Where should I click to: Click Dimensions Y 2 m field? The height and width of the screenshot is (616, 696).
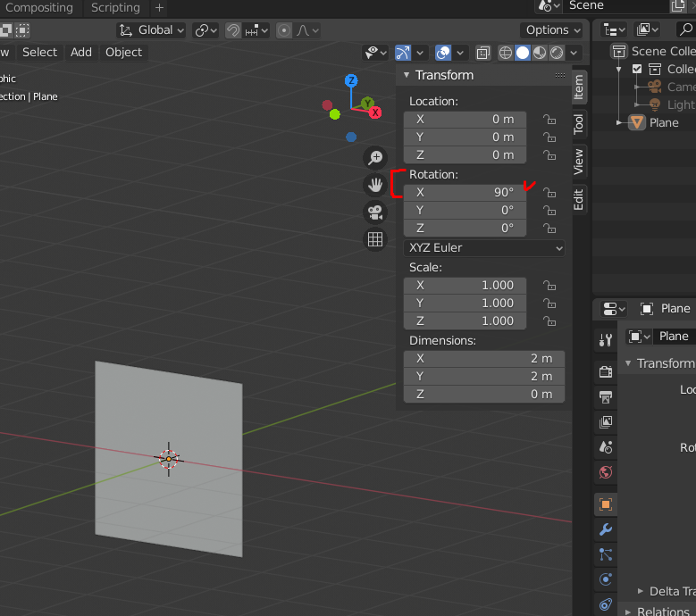point(484,377)
